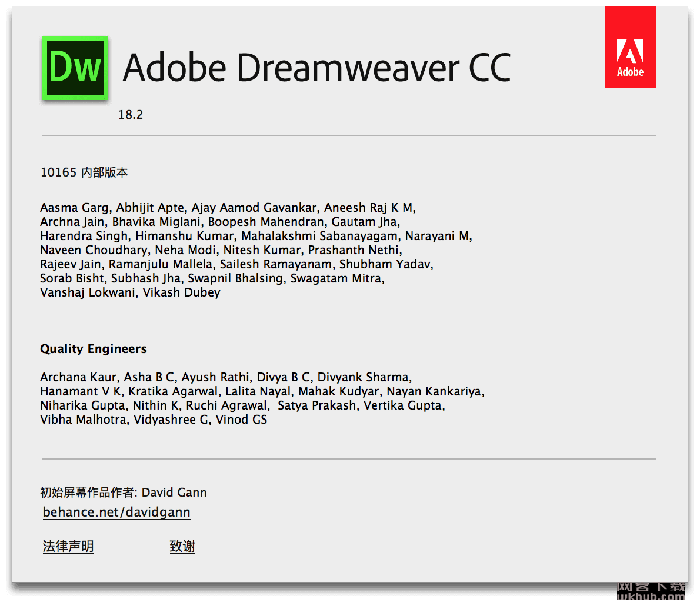Click the name Divyank Sharma
This screenshot has width=700, height=612.
coord(364,377)
